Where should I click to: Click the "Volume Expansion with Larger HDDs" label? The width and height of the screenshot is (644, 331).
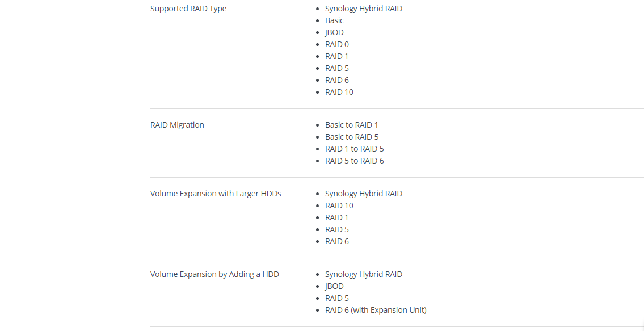(x=216, y=194)
